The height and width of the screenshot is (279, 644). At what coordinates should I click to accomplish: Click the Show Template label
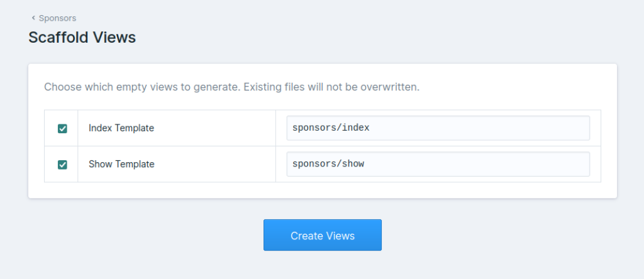coord(121,165)
